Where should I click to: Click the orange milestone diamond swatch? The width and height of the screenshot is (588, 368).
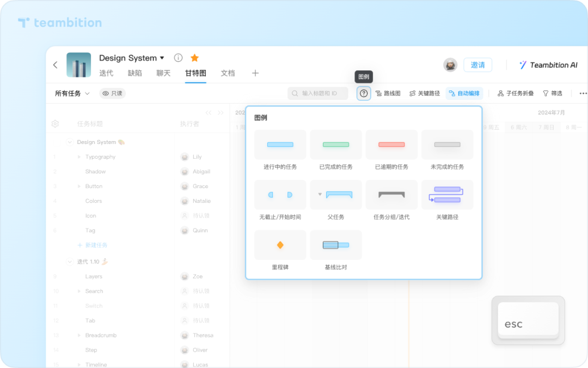(x=280, y=245)
